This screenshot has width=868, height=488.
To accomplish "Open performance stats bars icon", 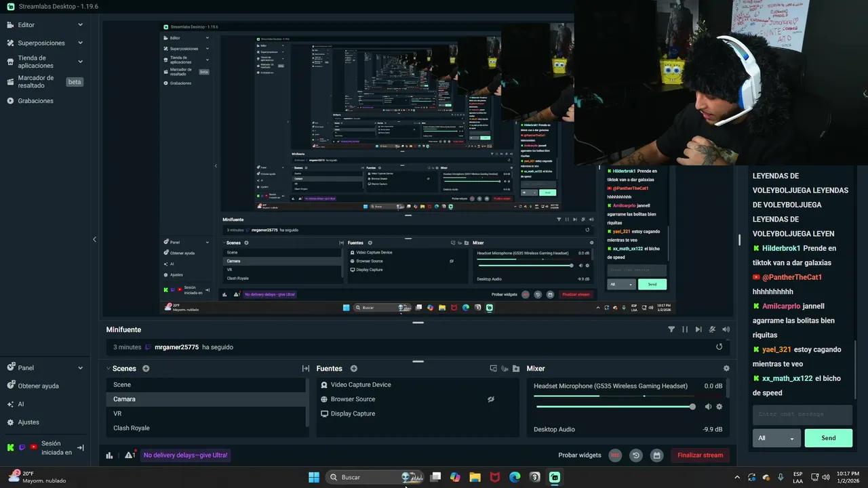I will pos(109,455).
